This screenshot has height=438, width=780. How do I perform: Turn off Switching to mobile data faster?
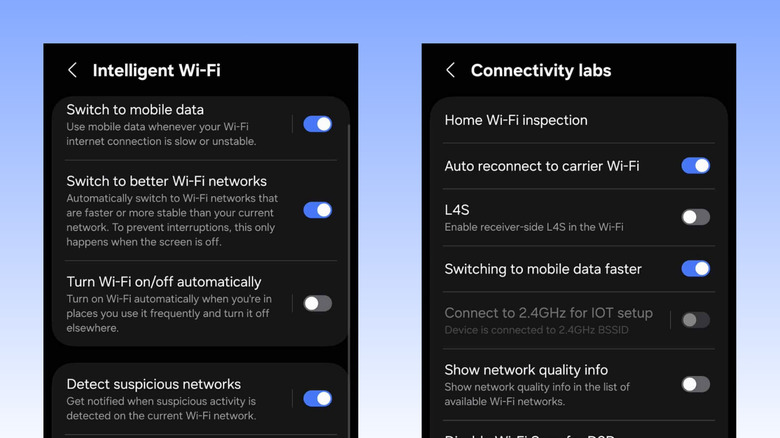[695, 268]
